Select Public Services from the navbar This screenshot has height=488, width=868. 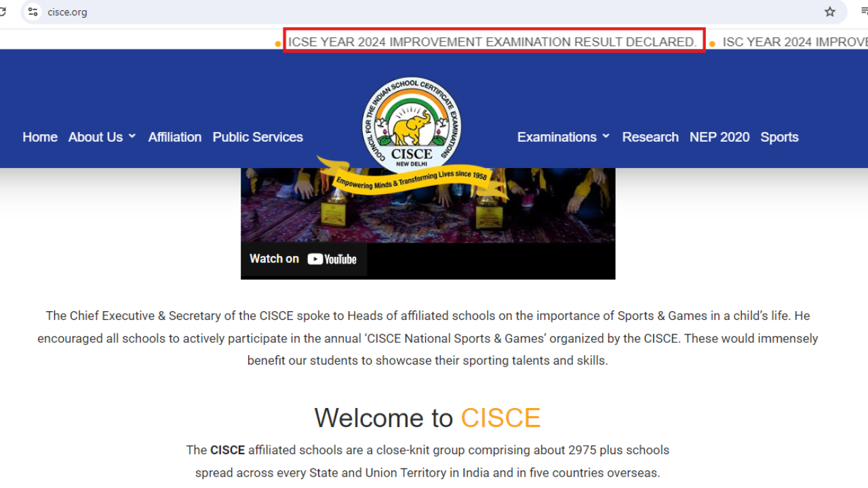click(258, 137)
